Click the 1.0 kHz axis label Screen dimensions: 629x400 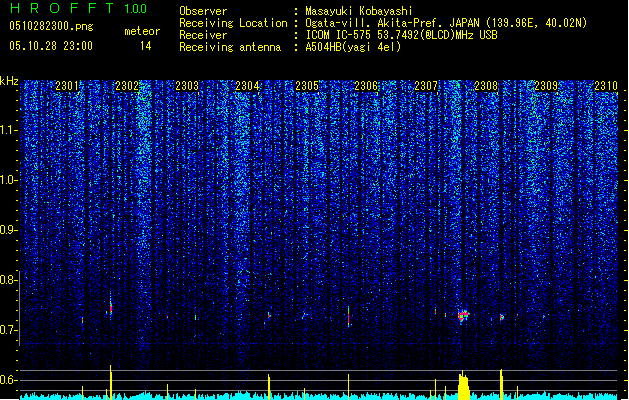9,180
